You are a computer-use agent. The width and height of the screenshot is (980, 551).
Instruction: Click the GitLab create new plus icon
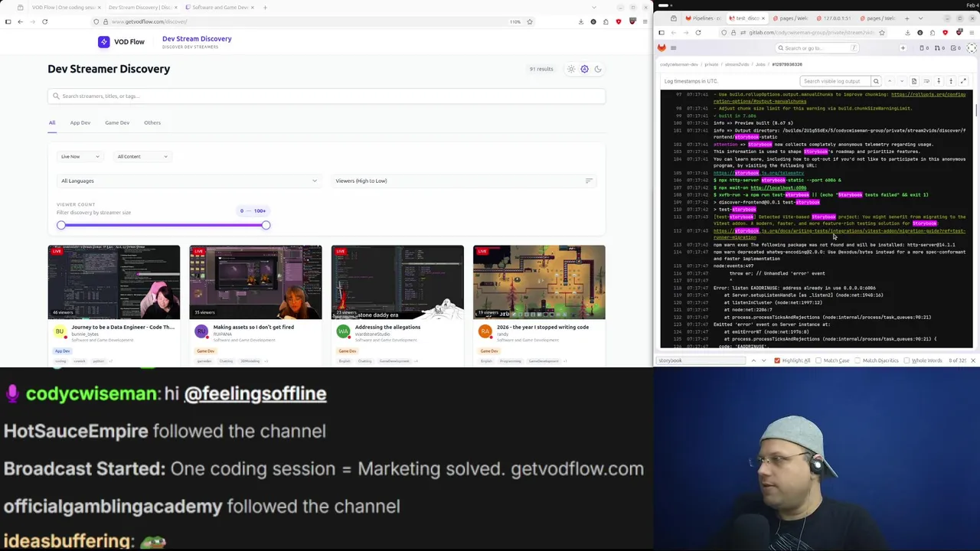point(903,48)
